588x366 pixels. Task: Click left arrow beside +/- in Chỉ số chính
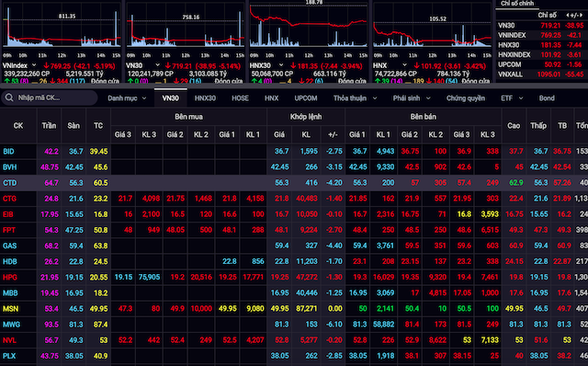click(x=568, y=16)
